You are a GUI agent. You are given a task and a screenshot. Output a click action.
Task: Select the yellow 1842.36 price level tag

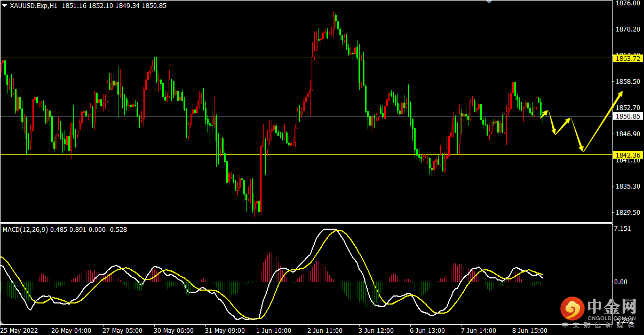pyautogui.click(x=627, y=155)
